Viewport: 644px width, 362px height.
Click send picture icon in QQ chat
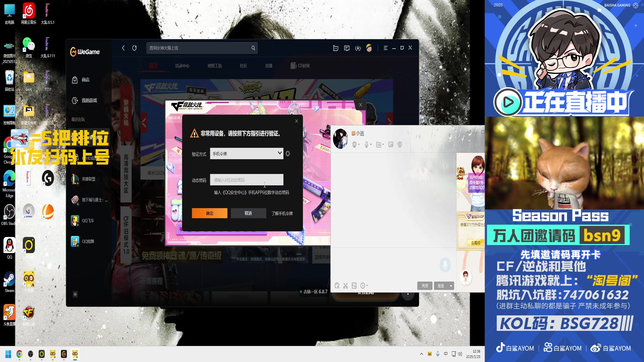pyautogui.click(x=354, y=286)
